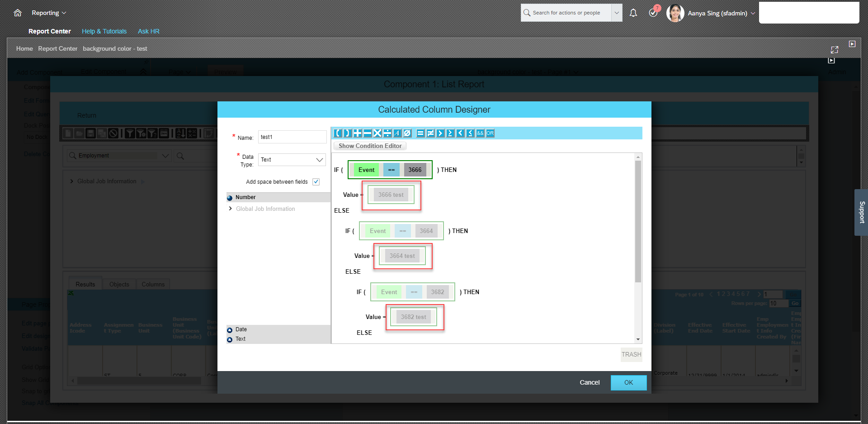868x424 pixels.
Task: Select the '3682 test' value box
Action: pyautogui.click(x=414, y=317)
